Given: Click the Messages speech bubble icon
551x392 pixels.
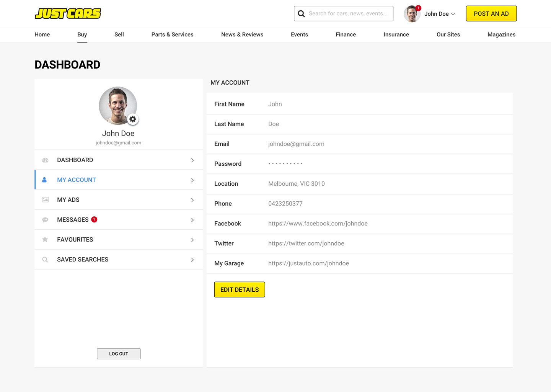Looking at the screenshot, I should tap(45, 220).
